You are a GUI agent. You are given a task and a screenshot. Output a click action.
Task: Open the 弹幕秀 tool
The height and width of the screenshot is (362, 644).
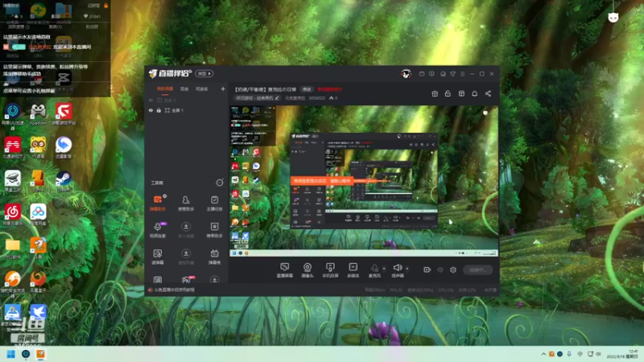214,257
